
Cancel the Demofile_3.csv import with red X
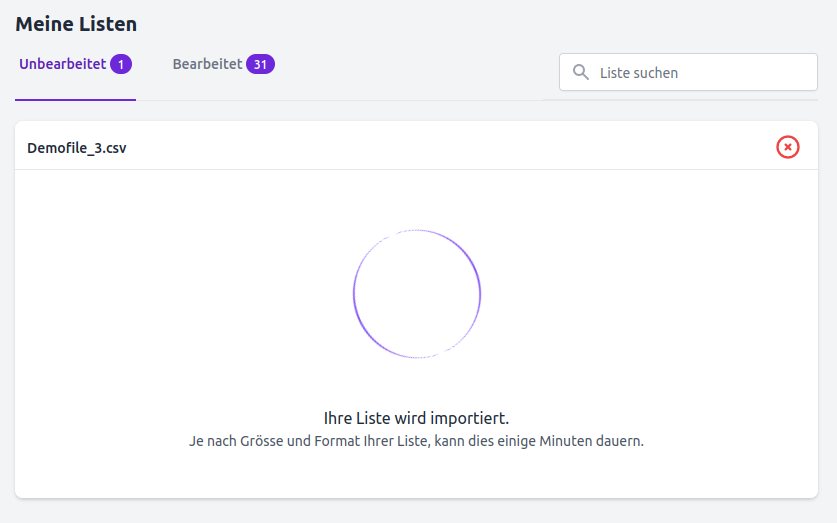point(787,147)
